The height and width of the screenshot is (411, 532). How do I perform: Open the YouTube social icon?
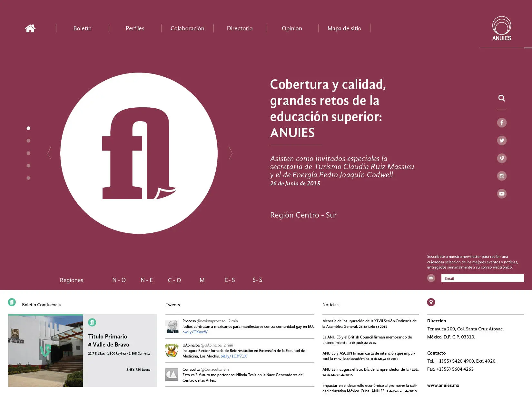point(502,194)
